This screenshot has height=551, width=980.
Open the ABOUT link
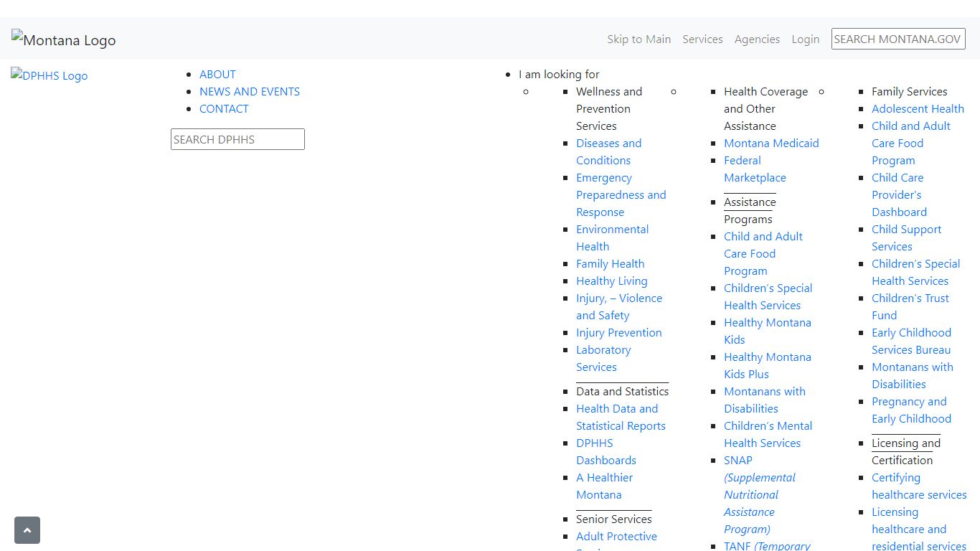pos(217,74)
